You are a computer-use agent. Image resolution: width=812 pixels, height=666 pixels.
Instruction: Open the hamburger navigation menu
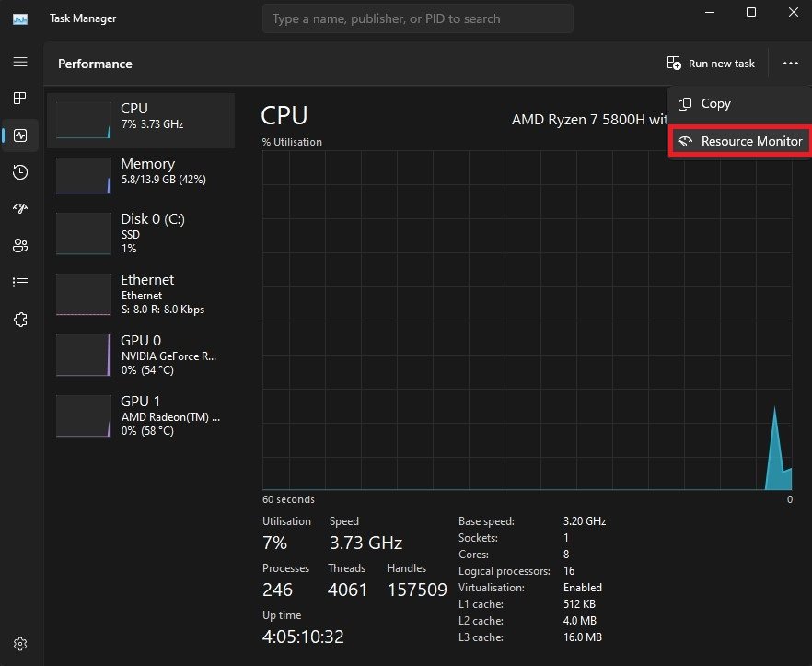pos(20,63)
